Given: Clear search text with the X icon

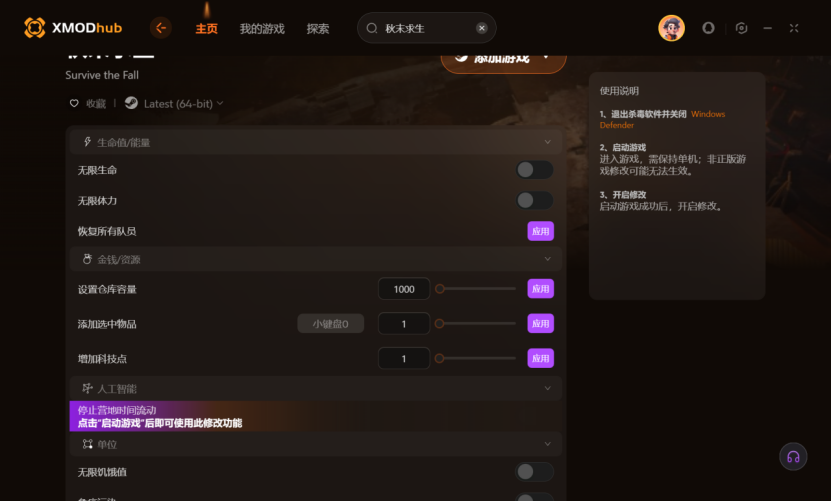Looking at the screenshot, I should [481, 28].
